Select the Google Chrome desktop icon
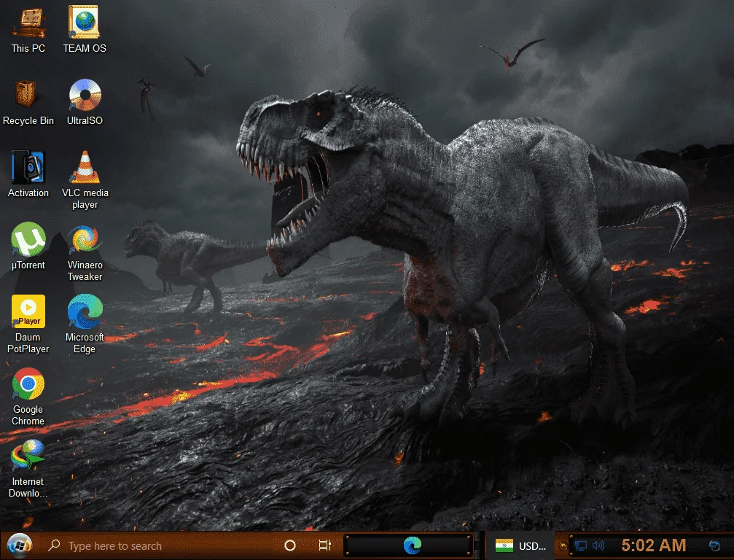This screenshot has width=734, height=560. point(28,384)
